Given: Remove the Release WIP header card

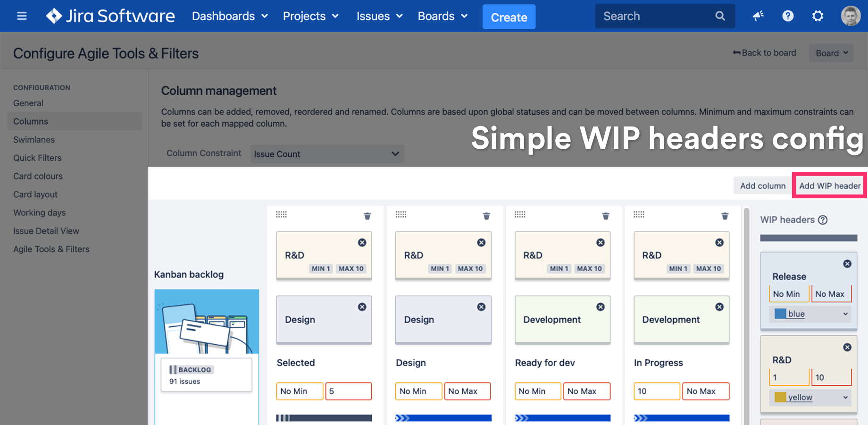Looking at the screenshot, I should [x=847, y=264].
